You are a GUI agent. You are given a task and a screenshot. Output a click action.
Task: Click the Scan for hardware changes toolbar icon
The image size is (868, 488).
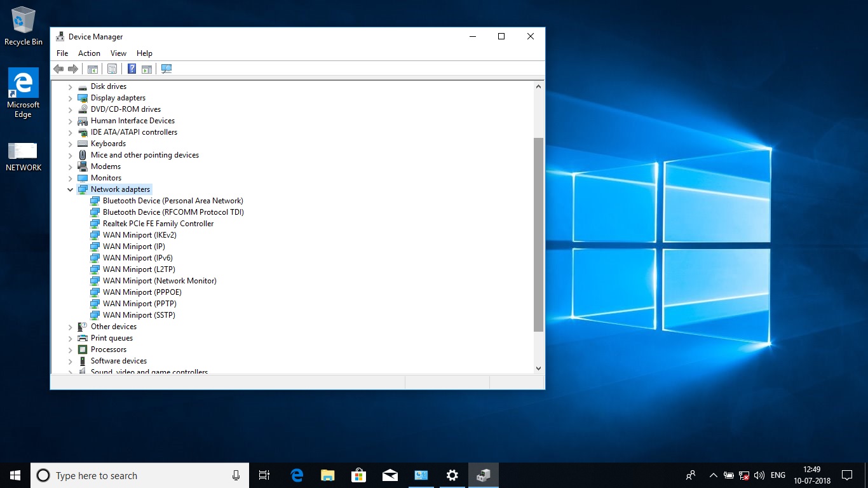click(166, 69)
